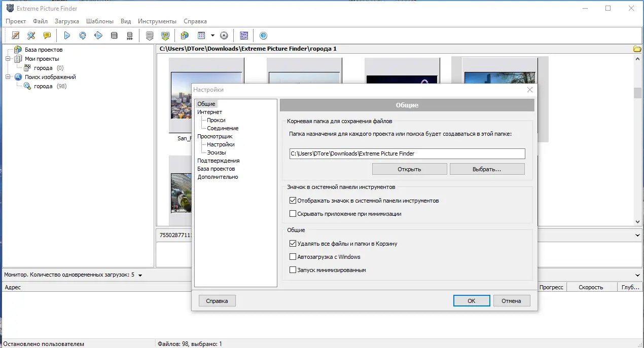This screenshot has width=644, height=348.
Task: Confirm settings with OK button
Action: coord(472,301)
